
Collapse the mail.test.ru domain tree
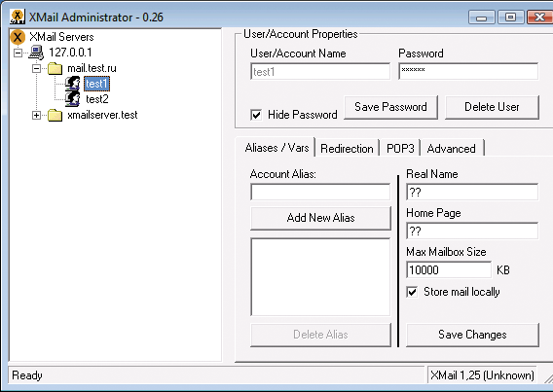click(36, 68)
